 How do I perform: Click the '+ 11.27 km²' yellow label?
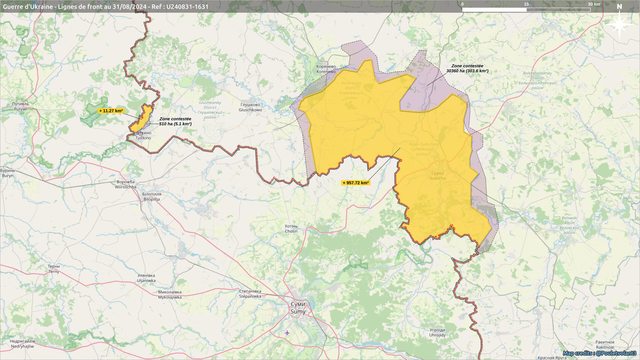[x=111, y=111]
